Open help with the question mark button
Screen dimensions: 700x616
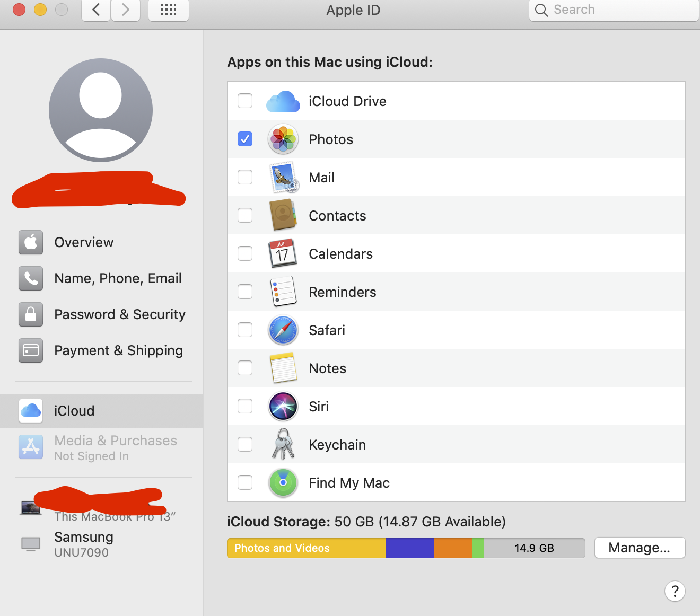click(x=675, y=591)
